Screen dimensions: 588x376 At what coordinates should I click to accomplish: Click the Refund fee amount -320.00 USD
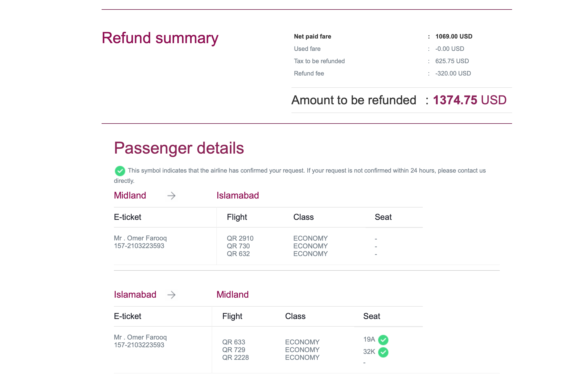tap(453, 73)
